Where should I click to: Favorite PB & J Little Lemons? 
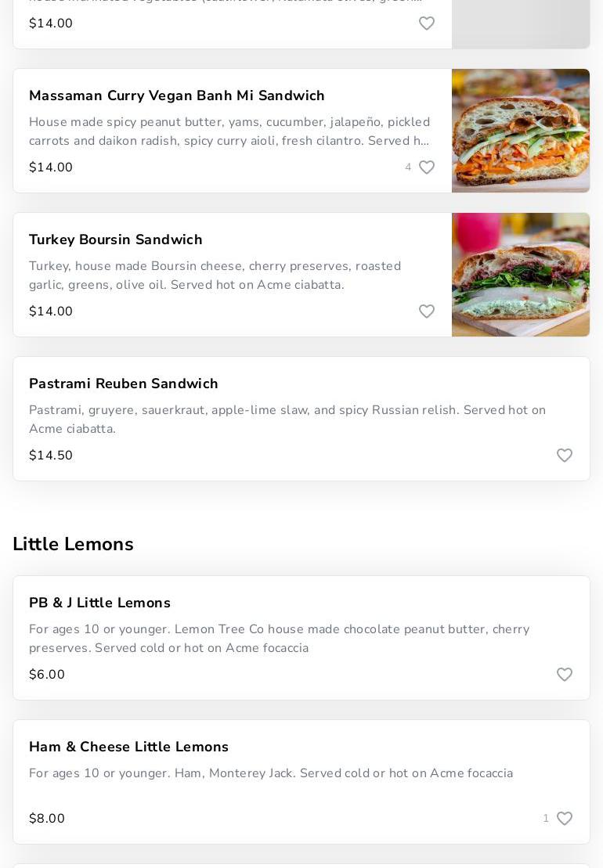565,675
